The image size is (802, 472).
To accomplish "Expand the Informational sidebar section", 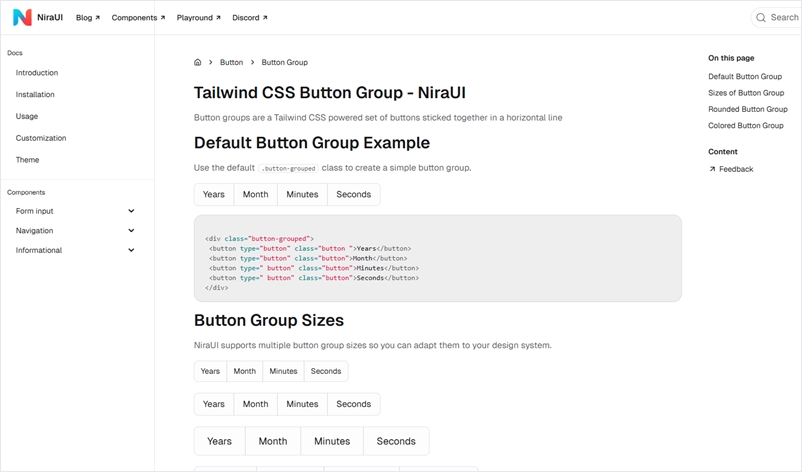I will tap(131, 250).
